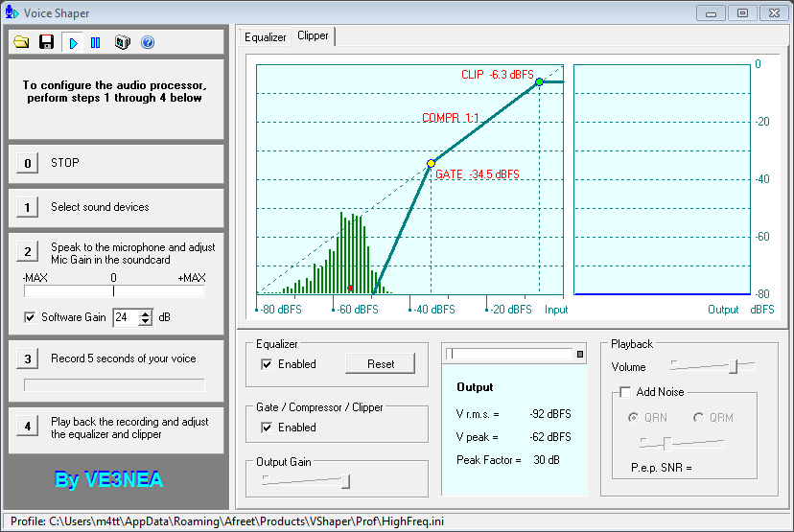Viewport: 794px width, 532px height.
Task: Click the 'By VE3NEA' author text
Action: [x=109, y=479]
